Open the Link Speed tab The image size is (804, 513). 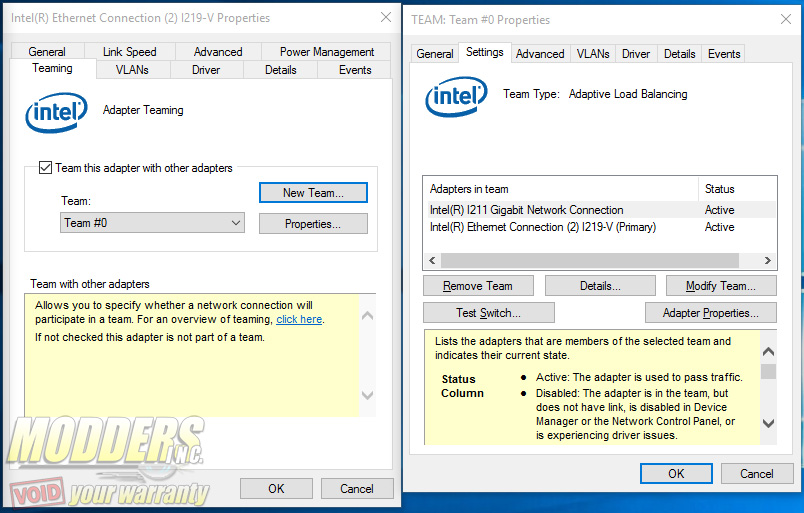tap(129, 52)
